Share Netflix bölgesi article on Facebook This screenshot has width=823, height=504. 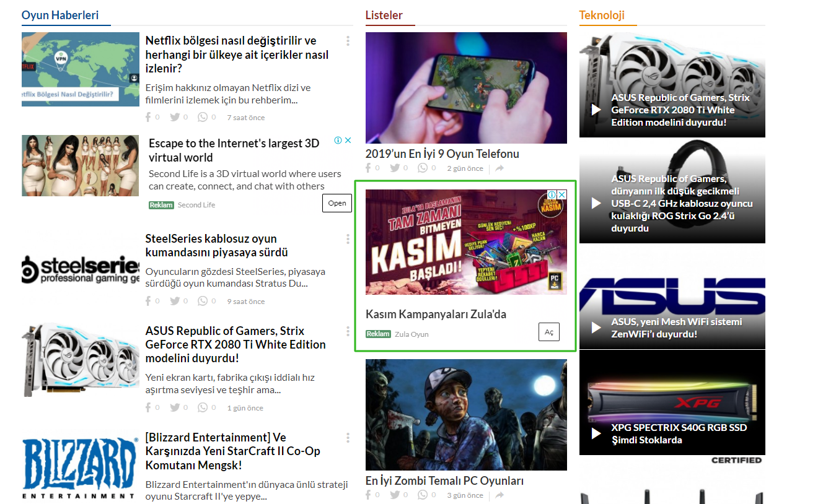[148, 117]
